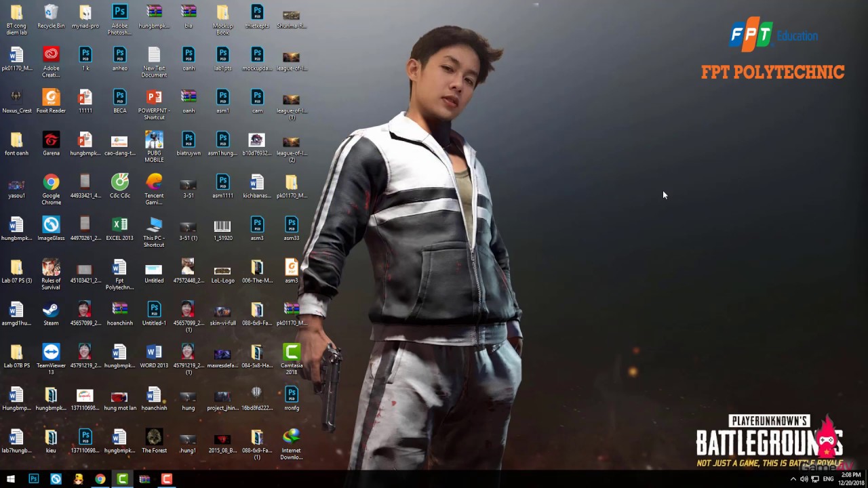
Task: Change ENG input language
Action: point(828,479)
